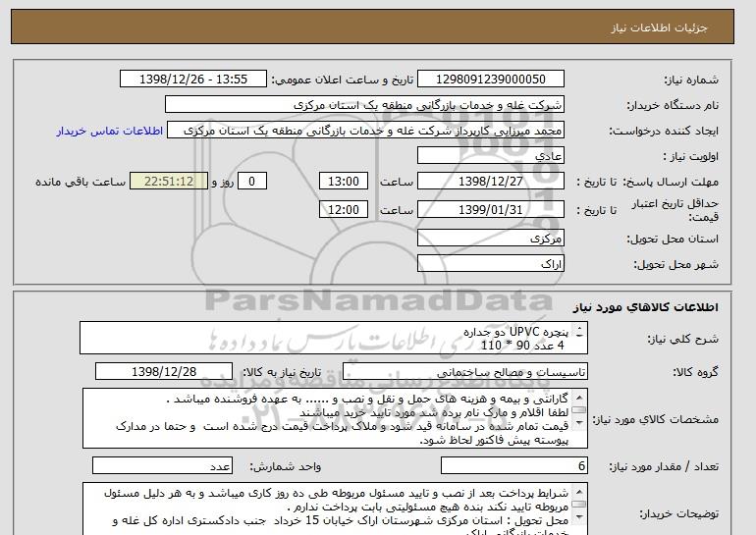The height and width of the screenshot is (535, 756).
Task: Select the remaining time countdown 22:51:12
Action: (169, 182)
